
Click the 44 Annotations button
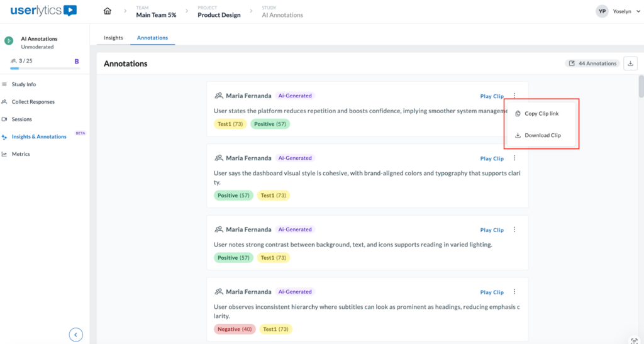pyautogui.click(x=593, y=64)
